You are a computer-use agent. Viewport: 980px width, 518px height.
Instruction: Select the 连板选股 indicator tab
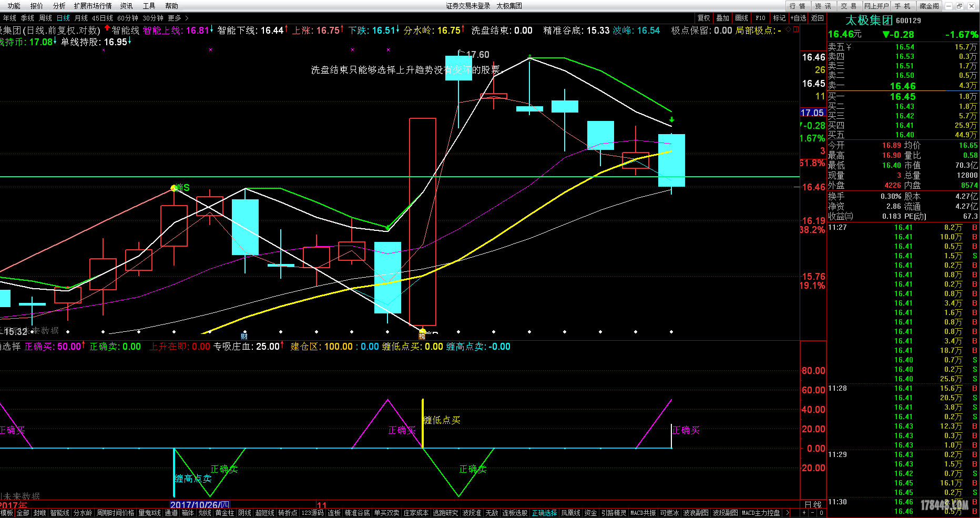pyautogui.click(x=515, y=513)
